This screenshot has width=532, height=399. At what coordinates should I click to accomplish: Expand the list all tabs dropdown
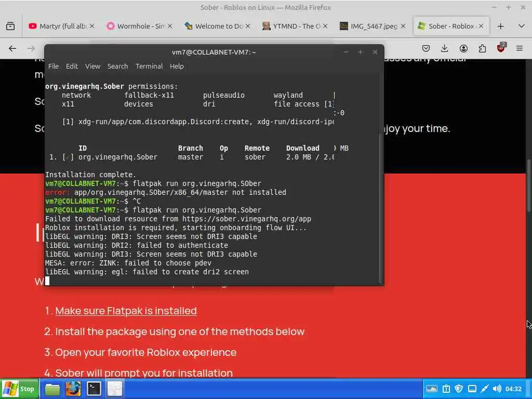pyautogui.click(x=521, y=26)
